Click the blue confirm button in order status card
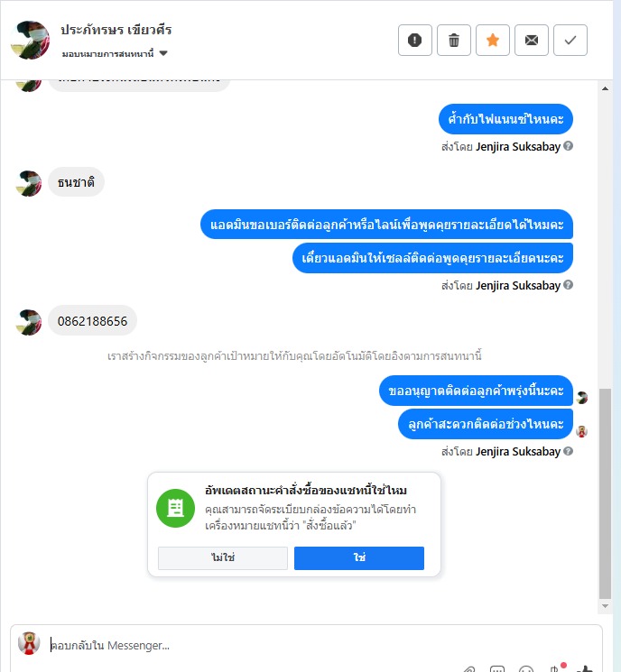Screen dimensions: 621x672 pos(359,558)
